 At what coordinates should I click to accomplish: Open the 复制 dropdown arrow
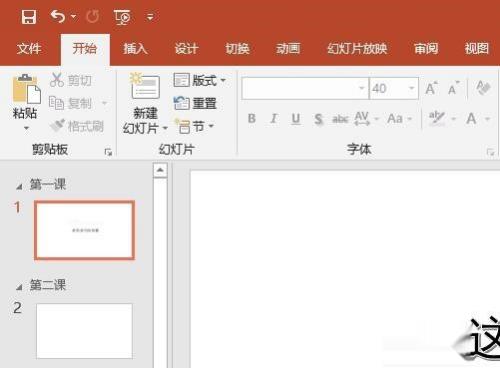[104, 103]
